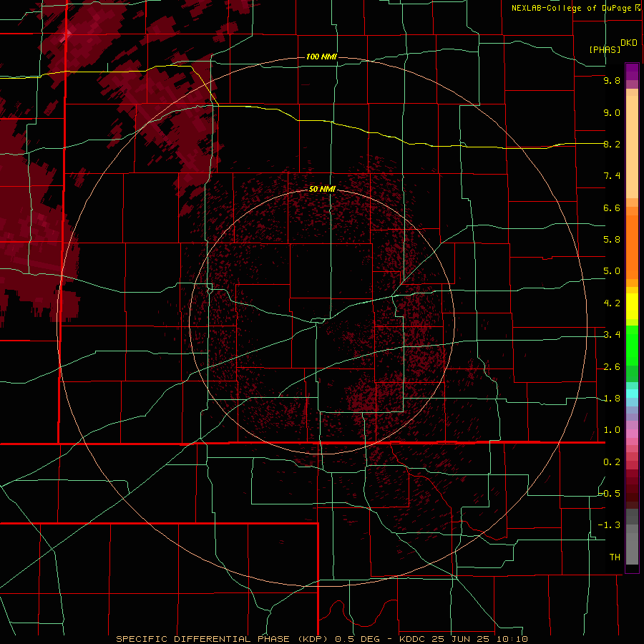
Task: Click the 2.6 value on the scale
Action: (612, 367)
